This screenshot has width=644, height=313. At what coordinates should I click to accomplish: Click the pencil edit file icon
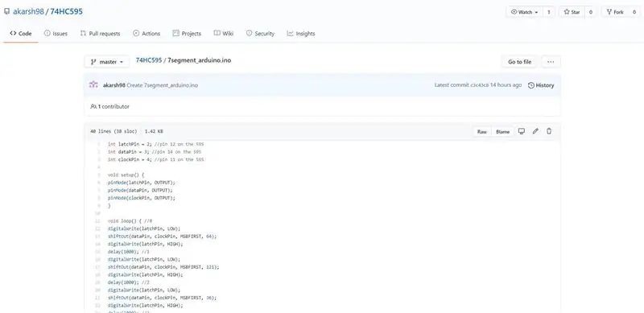coord(535,131)
